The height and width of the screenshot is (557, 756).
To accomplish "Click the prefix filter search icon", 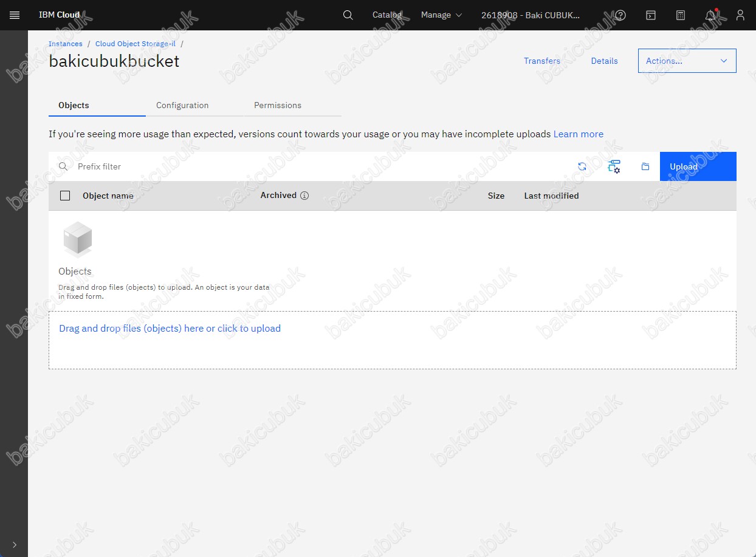I will pos(63,166).
